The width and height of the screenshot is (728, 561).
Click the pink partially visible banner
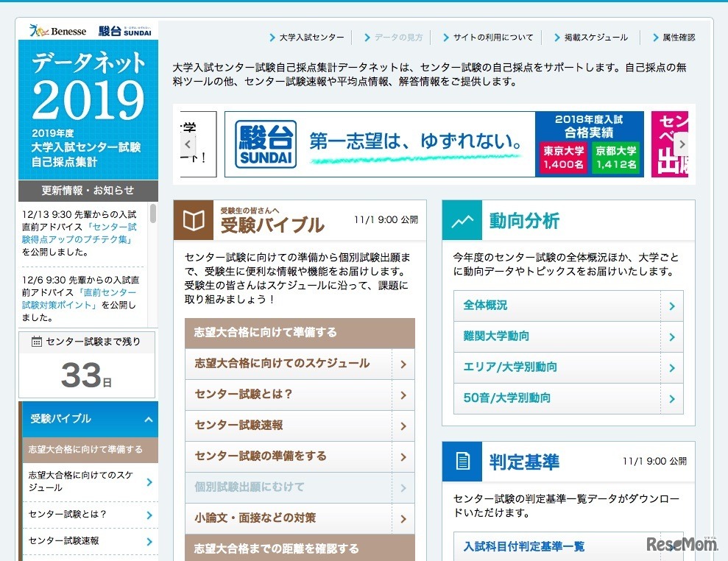[x=670, y=144]
